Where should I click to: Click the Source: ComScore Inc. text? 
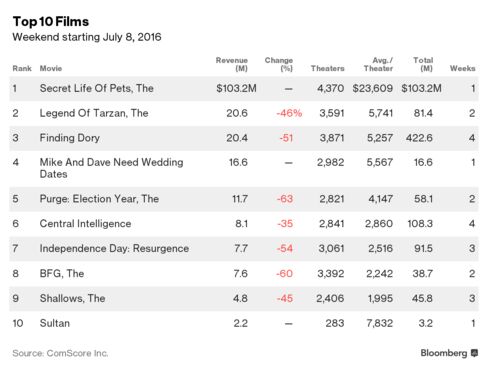(x=60, y=353)
